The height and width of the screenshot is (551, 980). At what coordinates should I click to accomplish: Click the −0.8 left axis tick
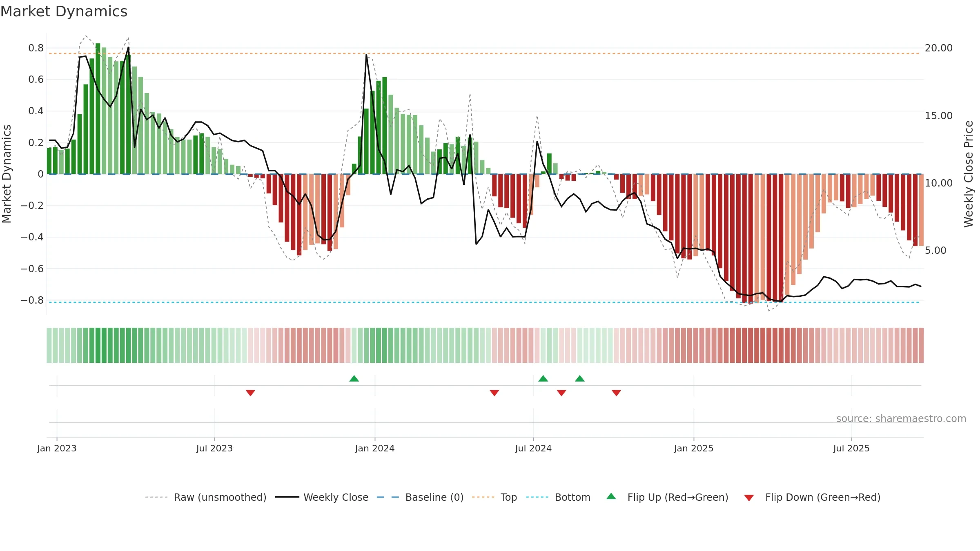pyautogui.click(x=32, y=300)
